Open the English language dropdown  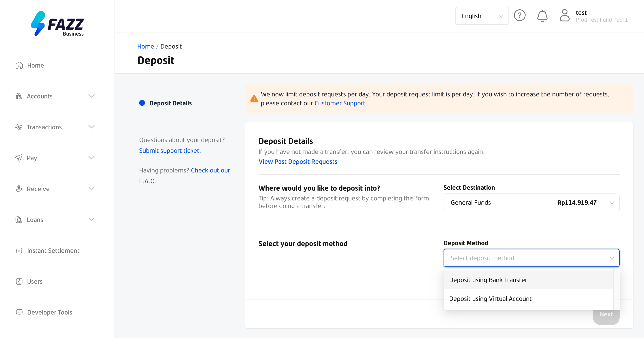482,16
